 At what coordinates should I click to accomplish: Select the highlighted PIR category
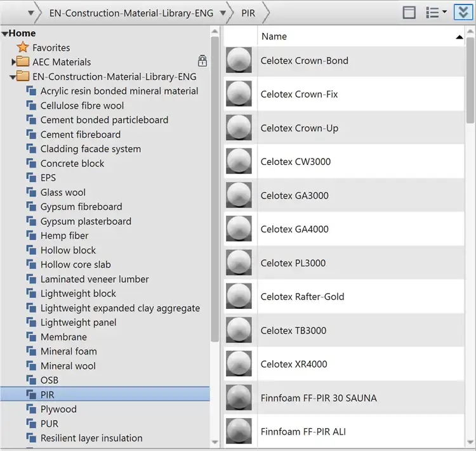point(105,395)
